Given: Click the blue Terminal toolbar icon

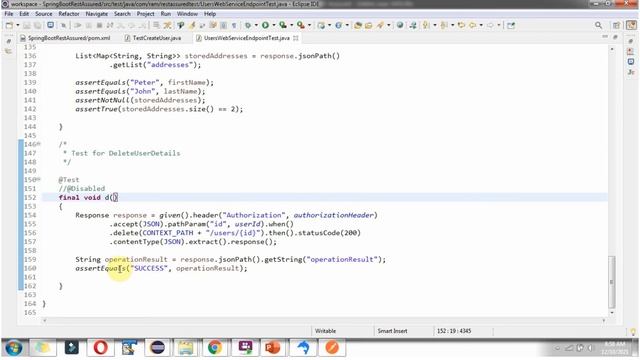Looking at the screenshot, I should point(50,25).
